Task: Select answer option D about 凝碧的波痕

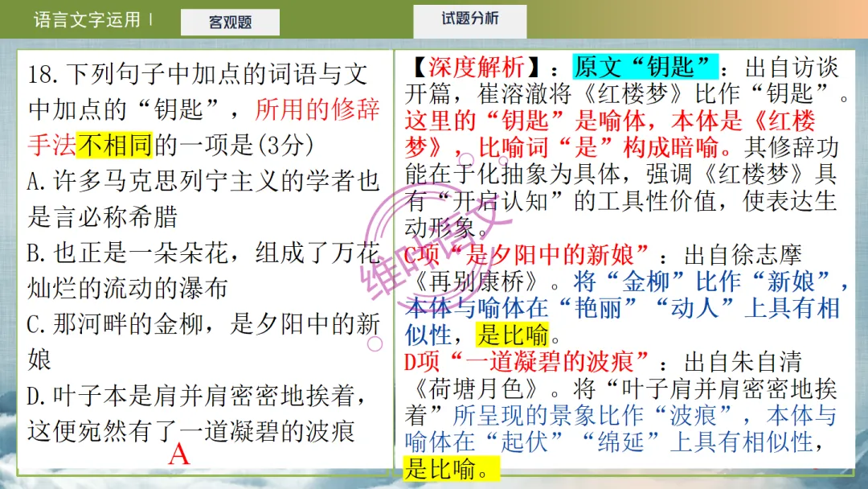Action: click(x=193, y=411)
